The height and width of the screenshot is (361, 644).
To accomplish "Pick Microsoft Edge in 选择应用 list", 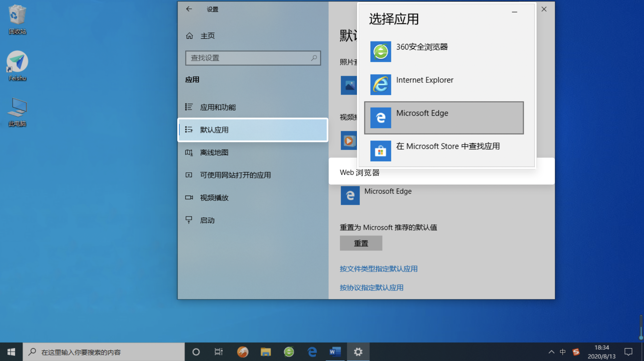I will [444, 118].
